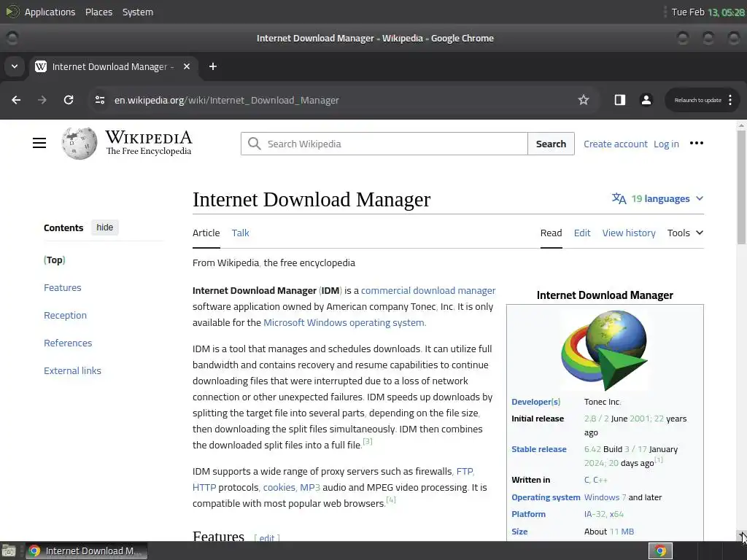Hide the Contents sidebar
The height and width of the screenshot is (560, 747).
coord(105,227)
